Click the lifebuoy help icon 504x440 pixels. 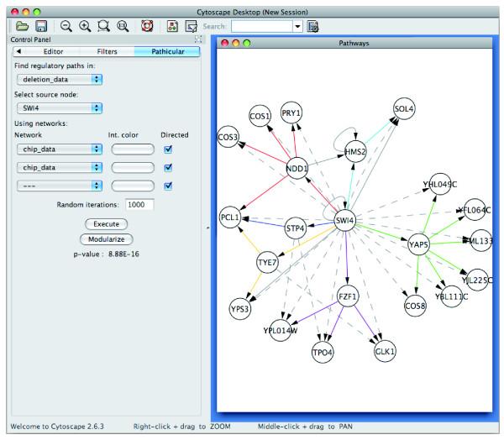pyautogui.click(x=146, y=27)
